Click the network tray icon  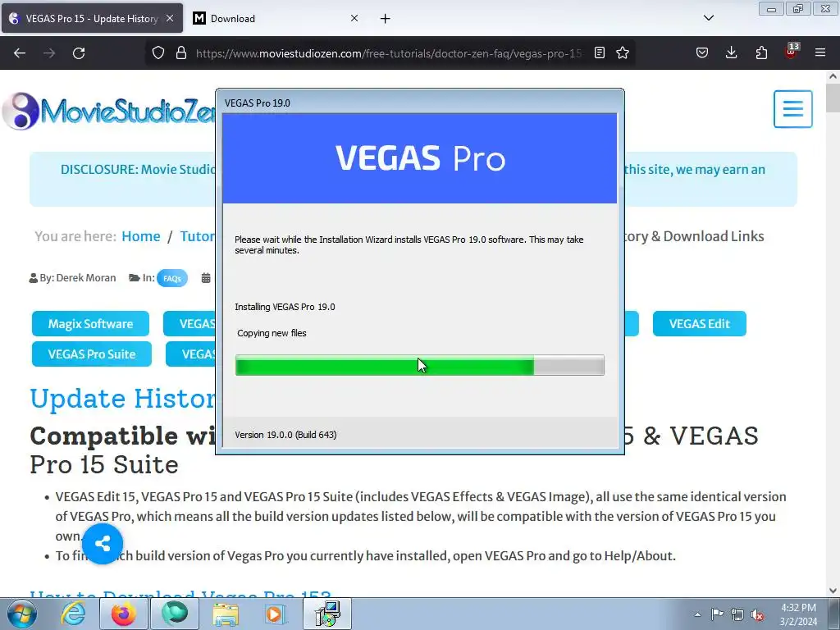click(737, 614)
